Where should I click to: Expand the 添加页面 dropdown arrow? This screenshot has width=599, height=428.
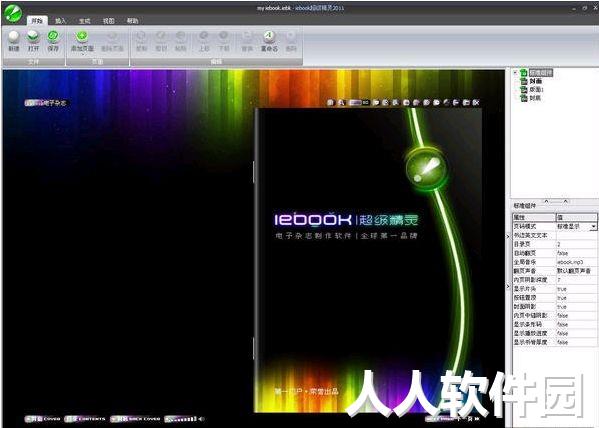[x=83, y=54]
